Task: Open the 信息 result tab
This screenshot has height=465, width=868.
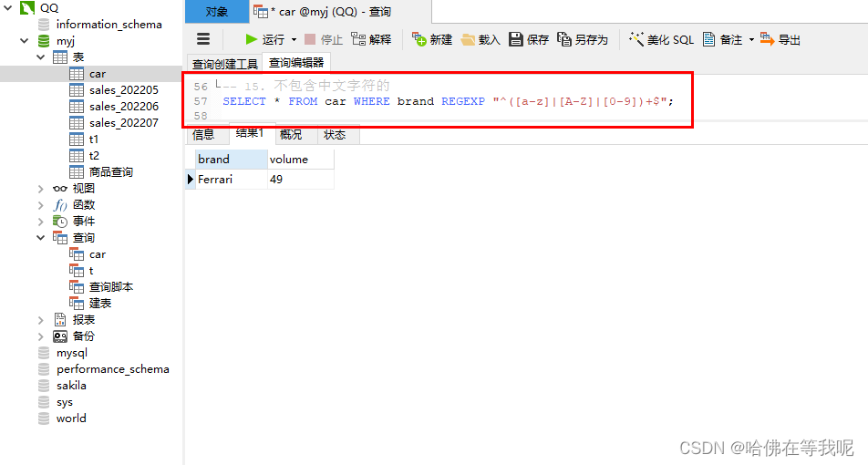Action: [203, 135]
